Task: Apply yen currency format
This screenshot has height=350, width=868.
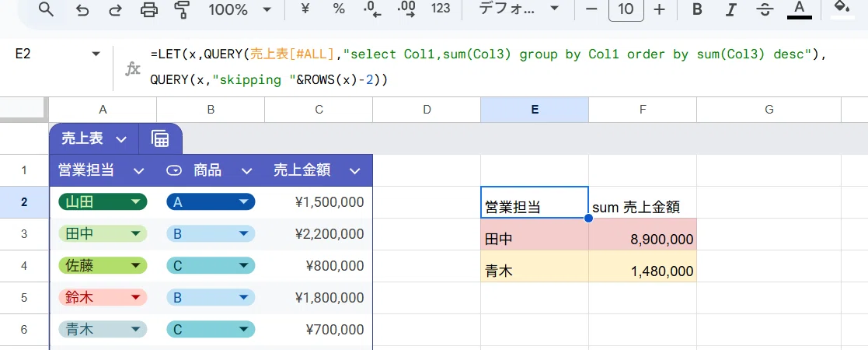Action: tap(305, 9)
